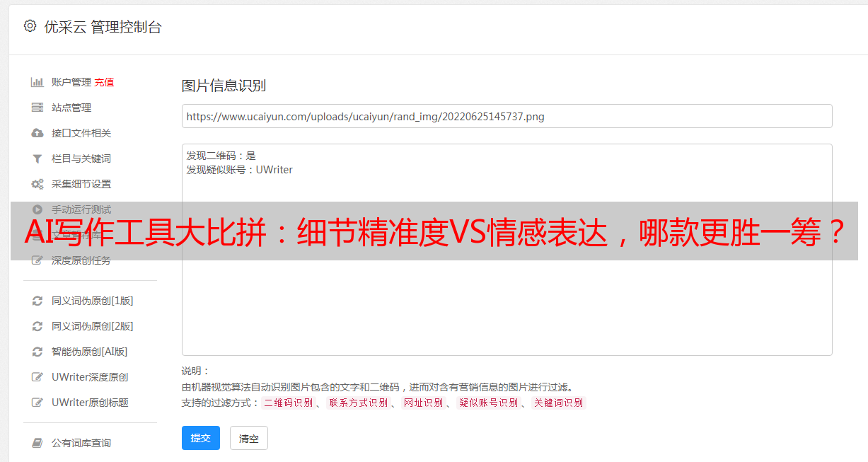Open 站点管理 menu item
868x462 pixels.
point(71,108)
